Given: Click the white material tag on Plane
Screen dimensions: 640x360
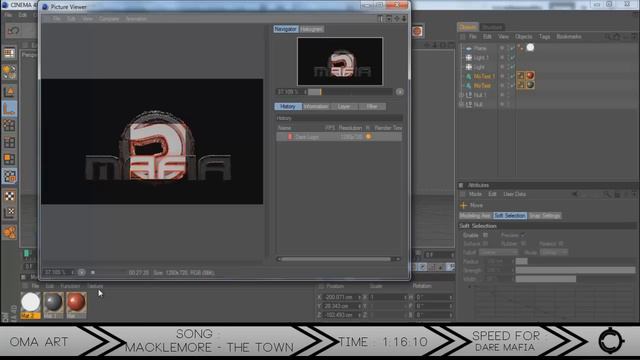Looking at the screenshot, I should point(530,47).
